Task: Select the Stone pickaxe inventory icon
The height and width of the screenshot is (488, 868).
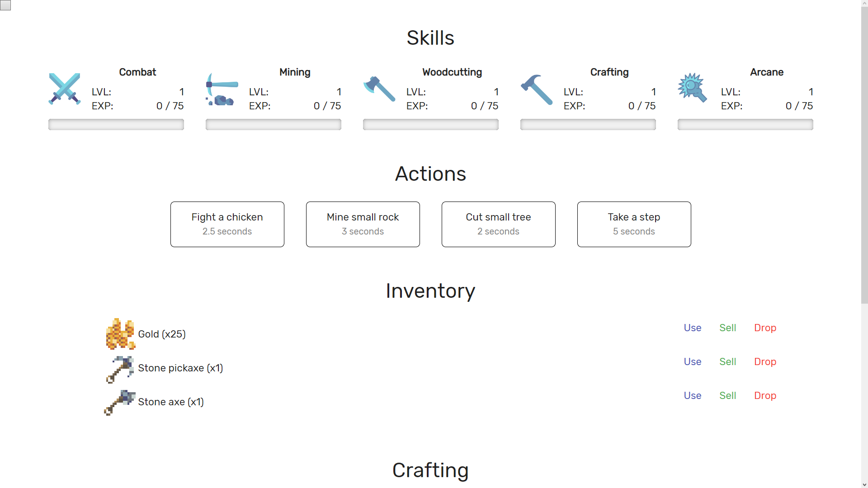Action: [x=119, y=368]
